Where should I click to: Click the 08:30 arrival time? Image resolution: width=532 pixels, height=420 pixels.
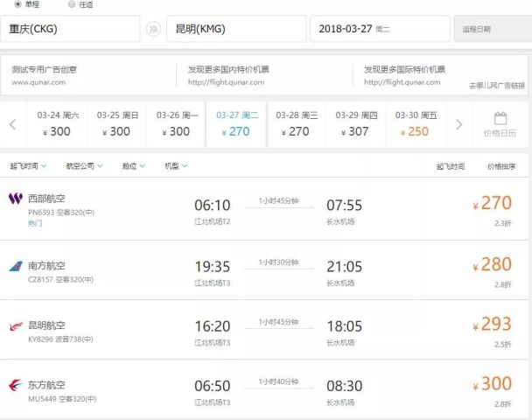click(x=345, y=386)
